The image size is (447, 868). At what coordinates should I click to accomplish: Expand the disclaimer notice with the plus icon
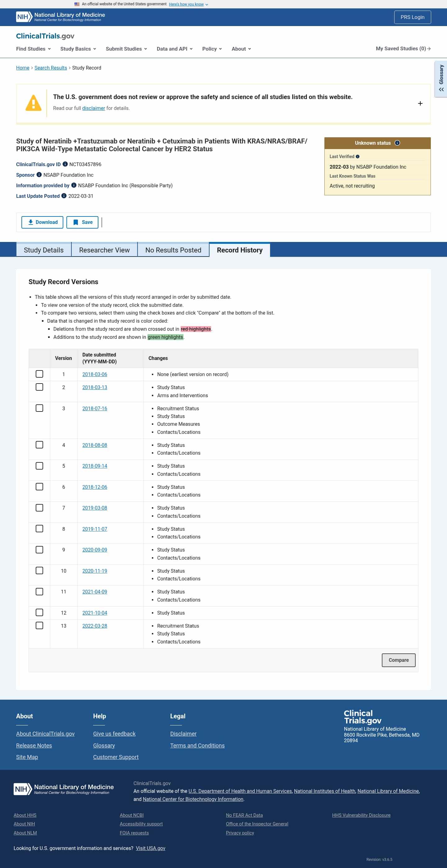coord(420,103)
